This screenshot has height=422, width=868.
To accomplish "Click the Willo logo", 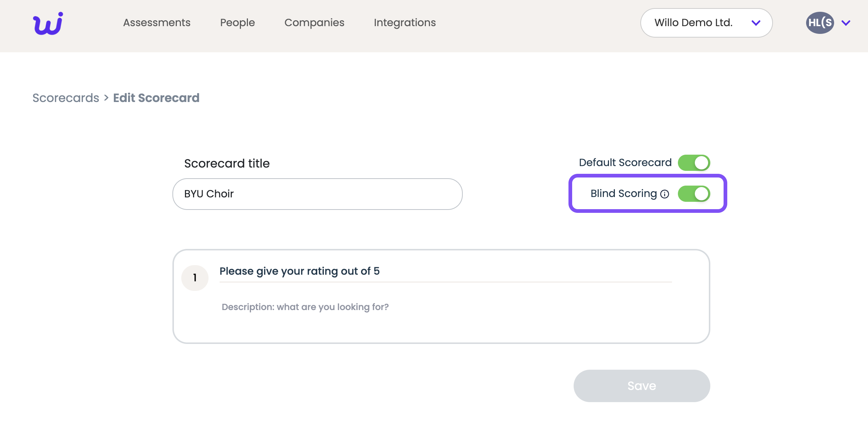I will tap(48, 23).
